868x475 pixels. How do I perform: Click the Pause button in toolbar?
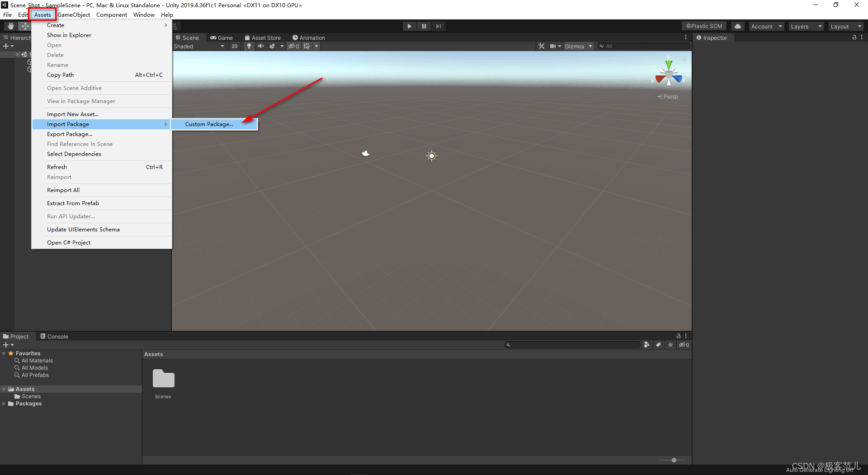[x=424, y=26]
